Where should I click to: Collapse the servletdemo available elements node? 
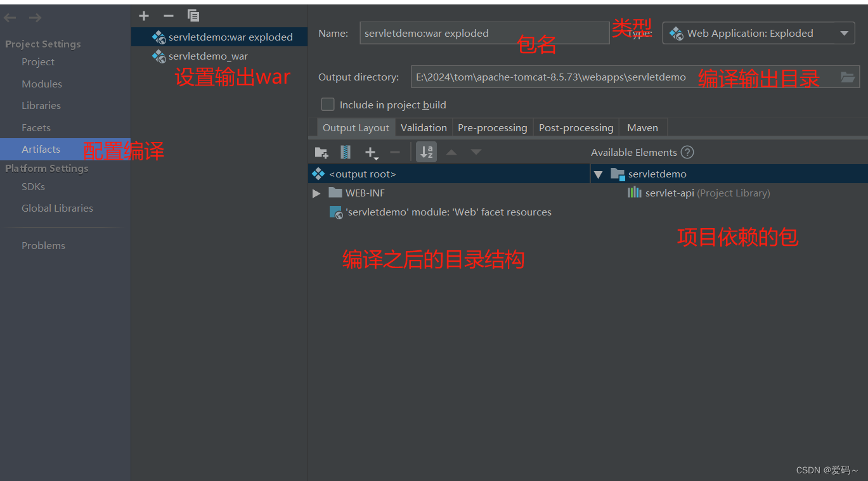[x=598, y=174]
